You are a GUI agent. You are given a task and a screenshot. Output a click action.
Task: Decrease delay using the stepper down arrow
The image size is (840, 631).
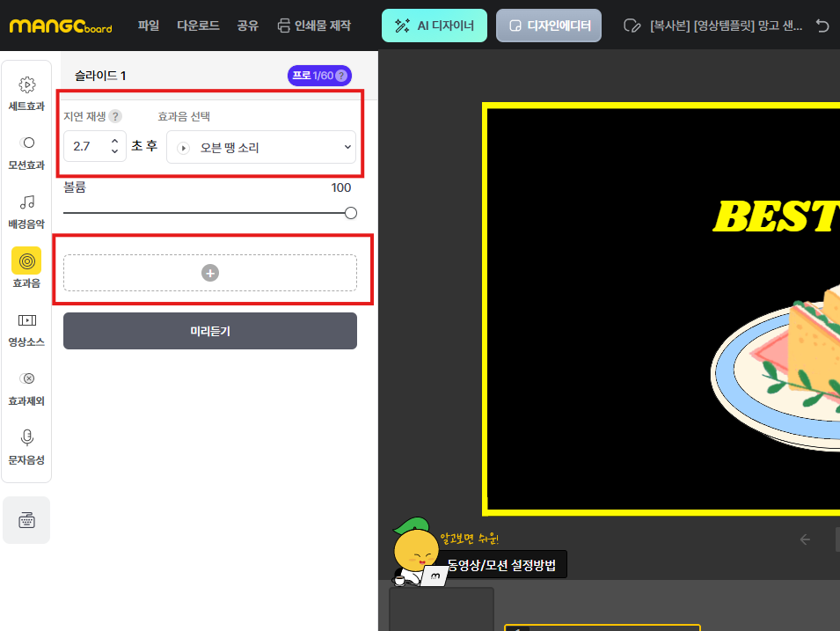click(113, 151)
